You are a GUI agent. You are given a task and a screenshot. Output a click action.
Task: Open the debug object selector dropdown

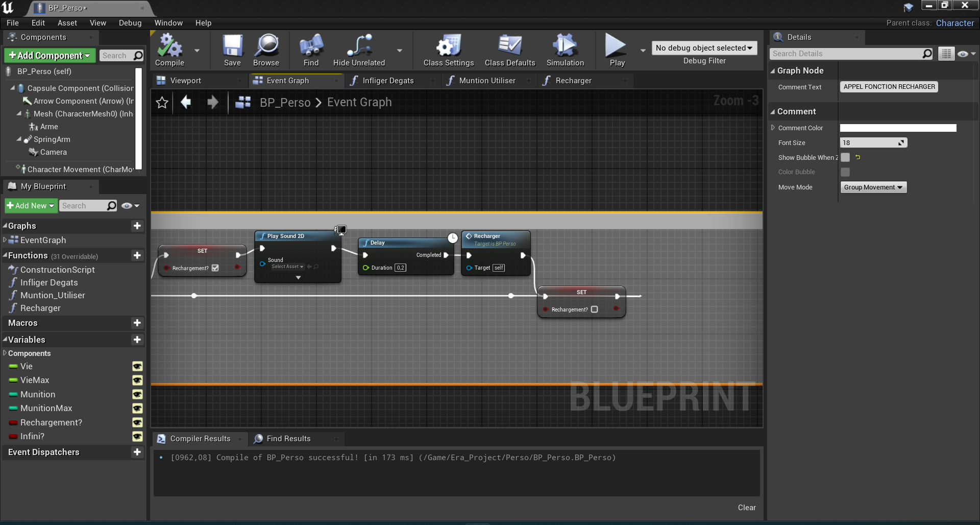click(704, 48)
